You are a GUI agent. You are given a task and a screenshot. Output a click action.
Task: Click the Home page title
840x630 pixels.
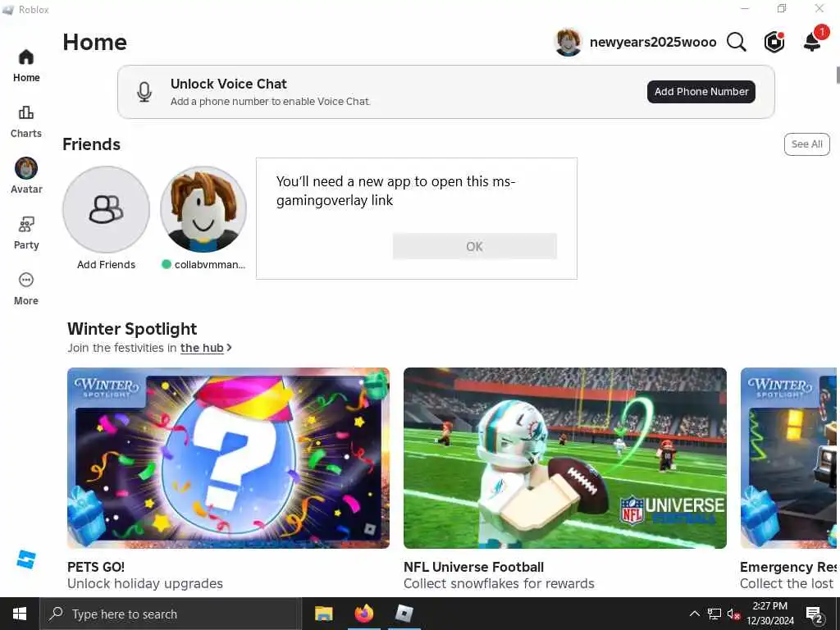[95, 42]
